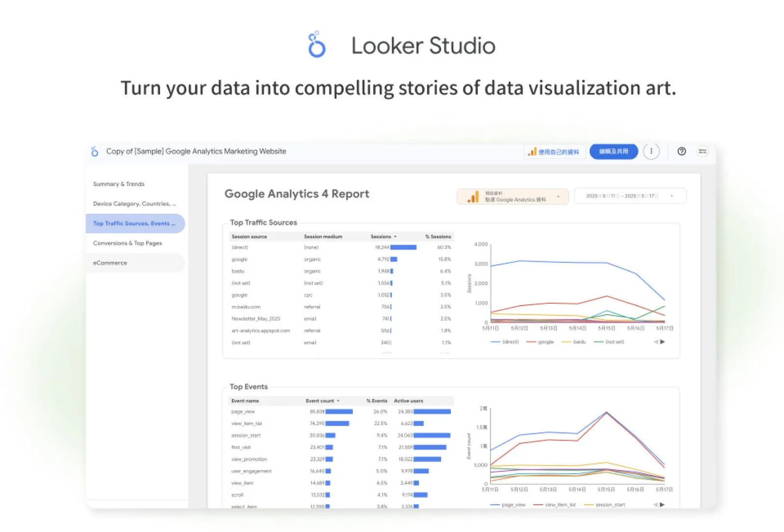This screenshot has width=784, height=532.
Task: Click the use your own data button
Action: point(554,152)
